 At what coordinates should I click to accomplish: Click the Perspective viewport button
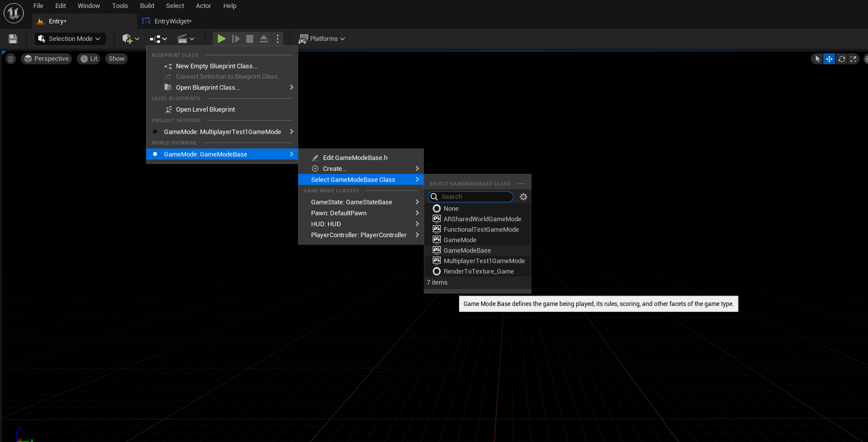click(46, 59)
